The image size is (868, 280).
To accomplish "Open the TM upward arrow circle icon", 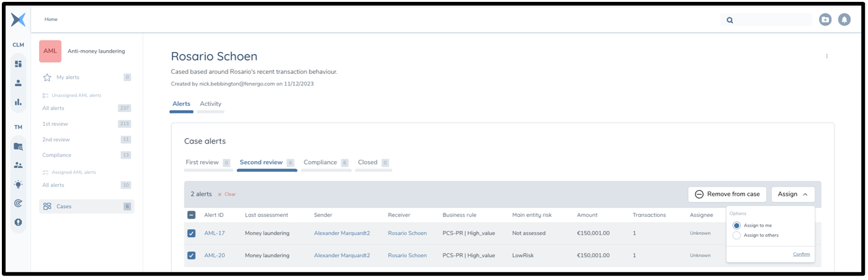I will click(19, 222).
